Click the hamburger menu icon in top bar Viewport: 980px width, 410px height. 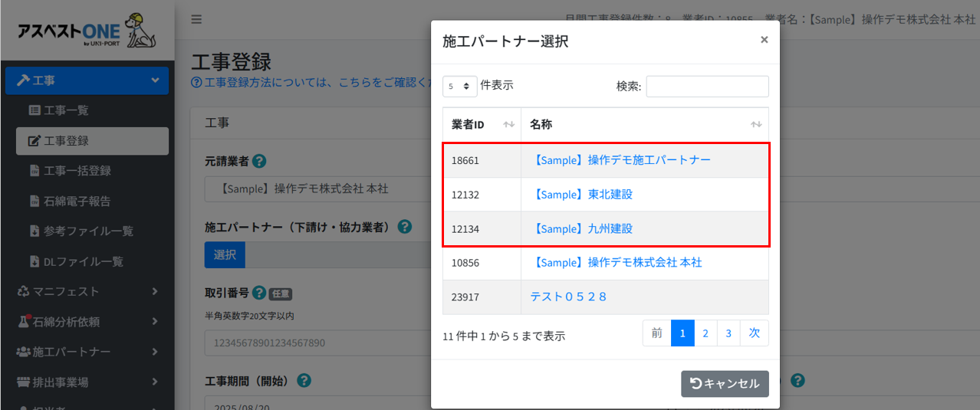pos(196,20)
